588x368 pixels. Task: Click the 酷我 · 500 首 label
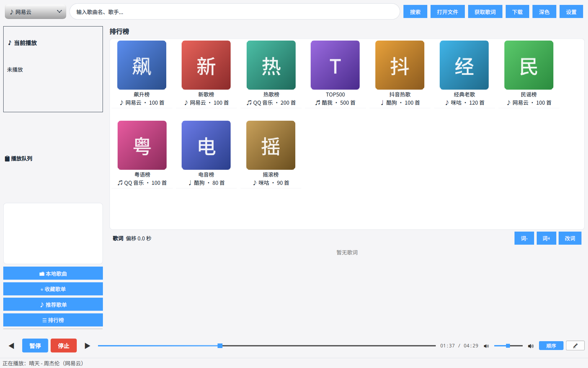335,103
